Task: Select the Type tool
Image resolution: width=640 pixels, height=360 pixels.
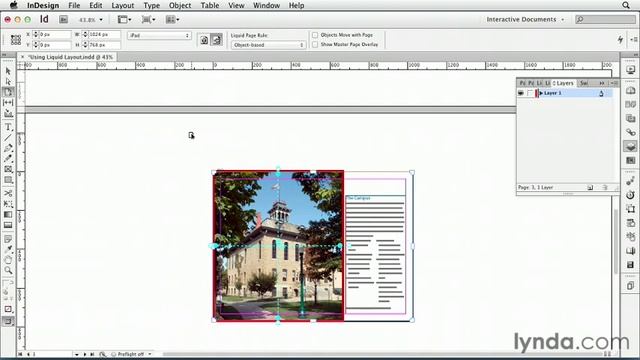Action: tap(8, 127)
